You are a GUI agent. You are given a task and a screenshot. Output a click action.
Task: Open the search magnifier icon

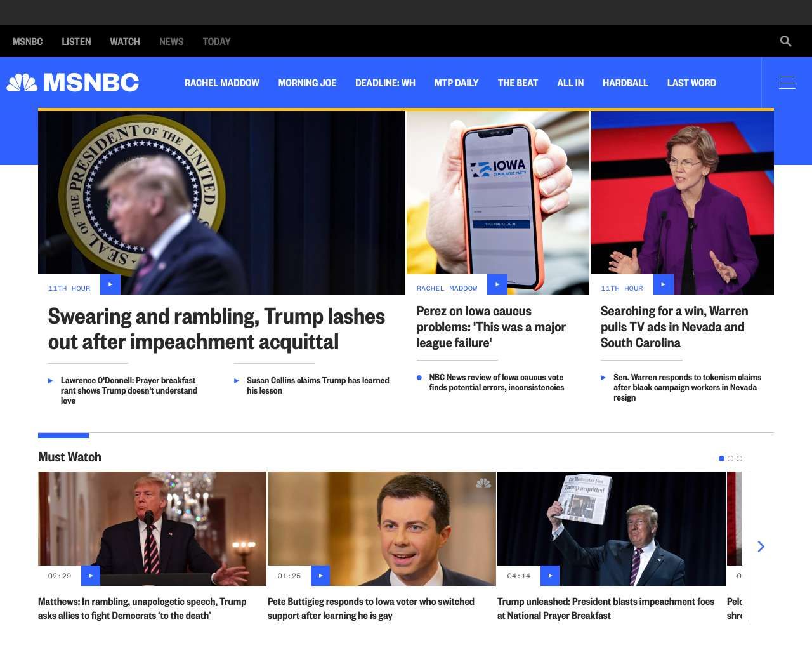[785, 41]
